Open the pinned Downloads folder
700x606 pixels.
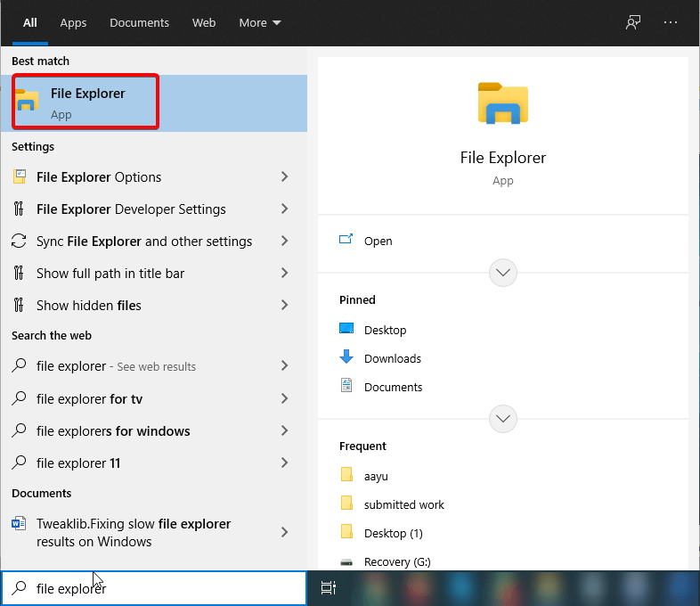coord(392,358)
